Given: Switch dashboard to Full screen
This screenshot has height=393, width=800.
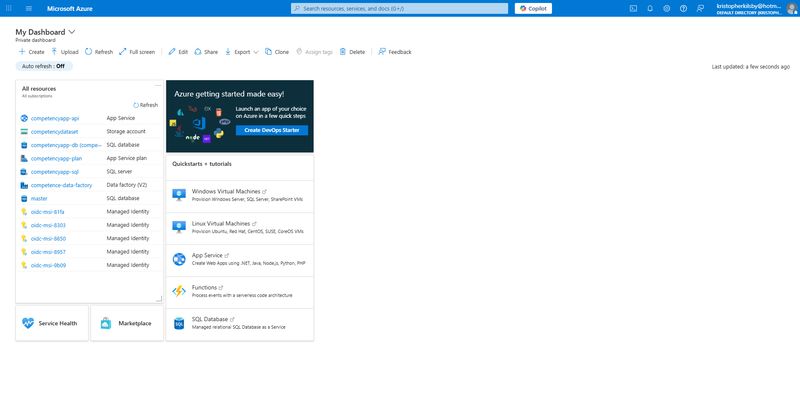Looking at the screenshot, I should [x=137, y=52].
